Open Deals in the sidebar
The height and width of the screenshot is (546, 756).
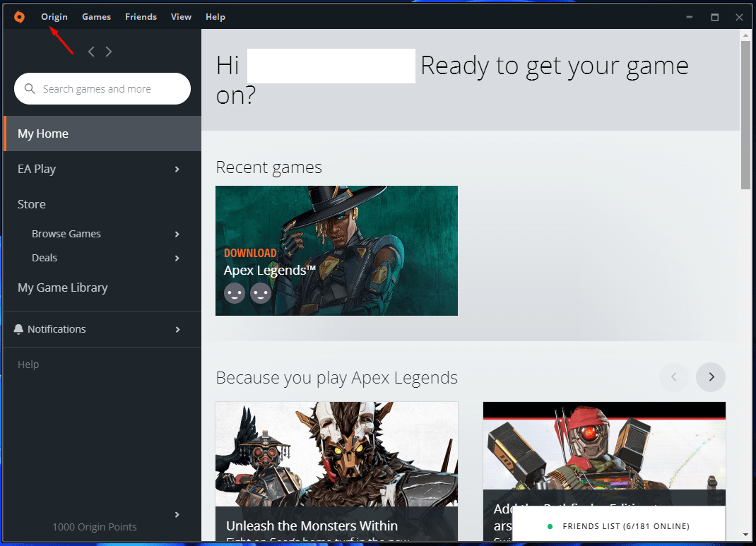(x=45, y=258)
